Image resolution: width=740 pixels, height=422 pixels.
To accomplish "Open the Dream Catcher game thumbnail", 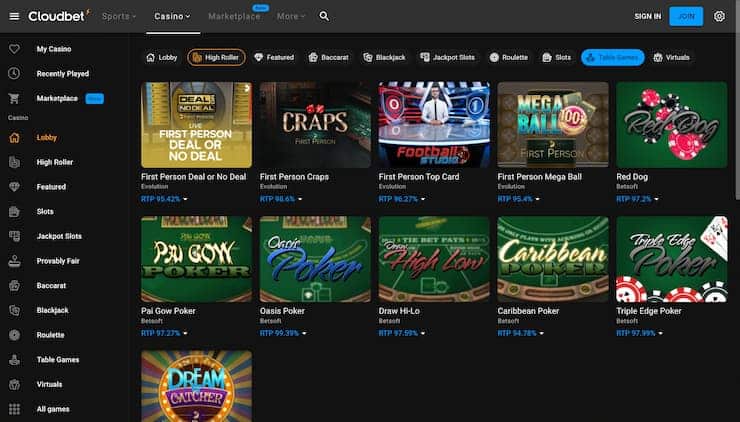I will (x=196, y=386).
